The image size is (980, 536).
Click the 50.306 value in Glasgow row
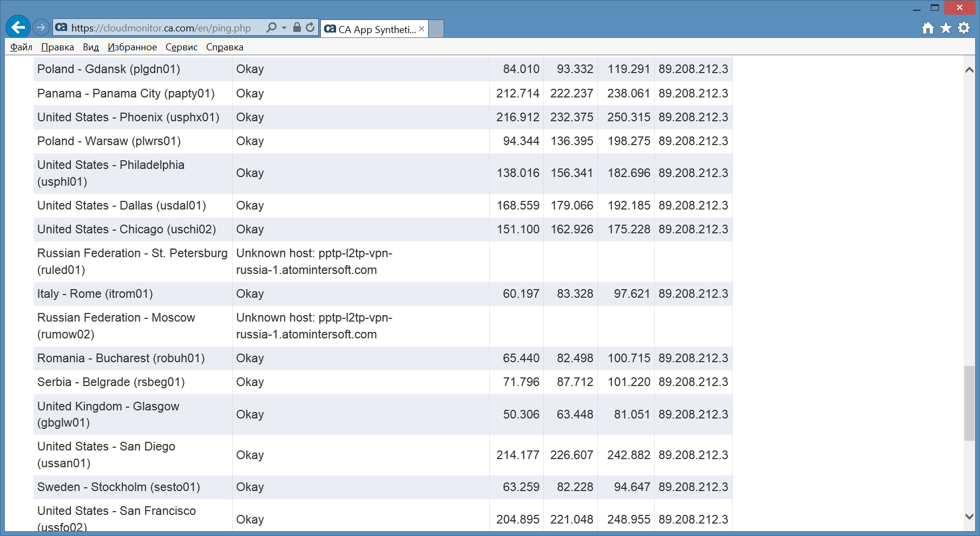point(521,415)
